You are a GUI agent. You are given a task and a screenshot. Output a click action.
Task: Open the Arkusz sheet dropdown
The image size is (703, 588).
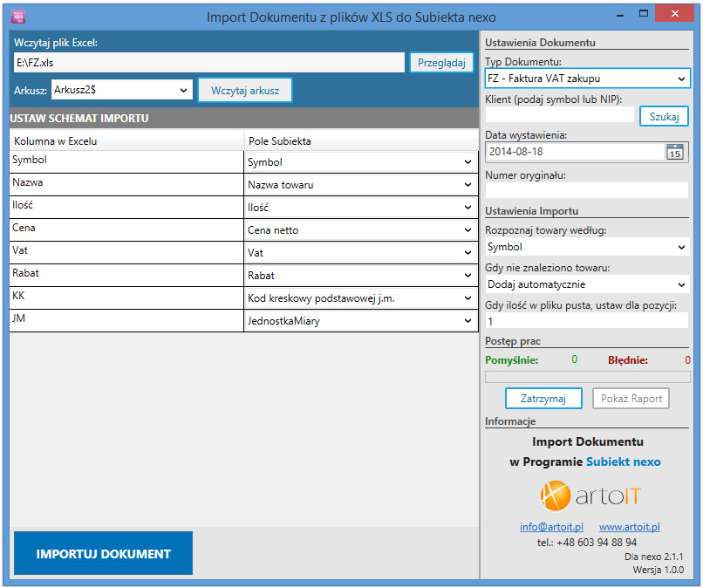(121, 90)
